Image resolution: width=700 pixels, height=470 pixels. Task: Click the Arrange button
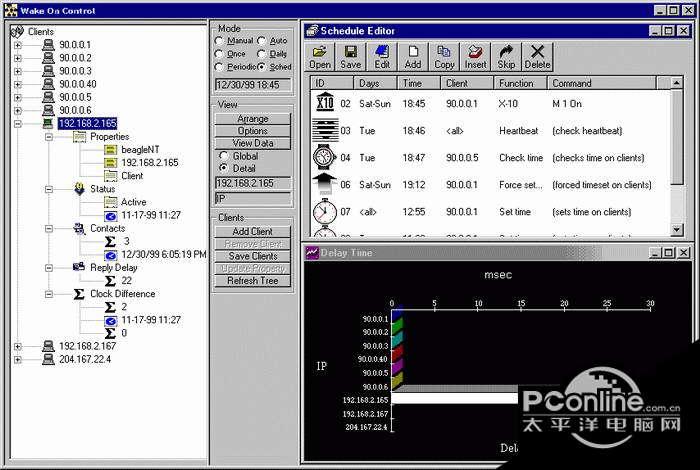(x=253, y=119)
